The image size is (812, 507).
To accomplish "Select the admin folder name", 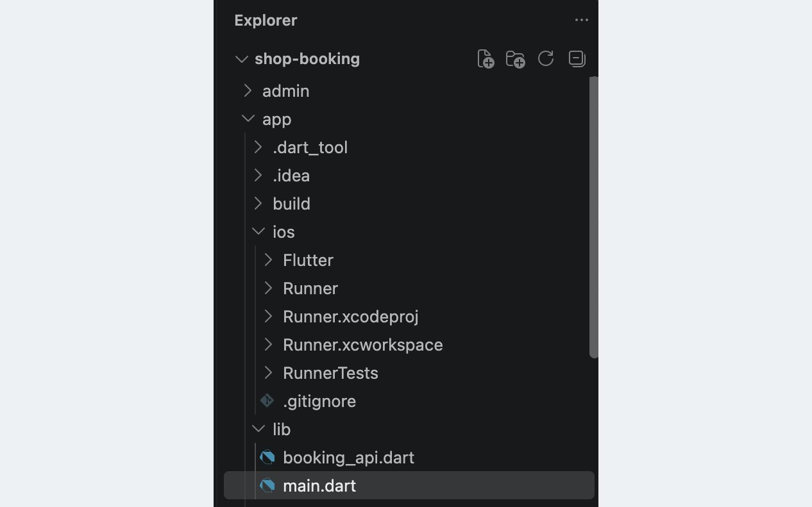I will point(286,91).
